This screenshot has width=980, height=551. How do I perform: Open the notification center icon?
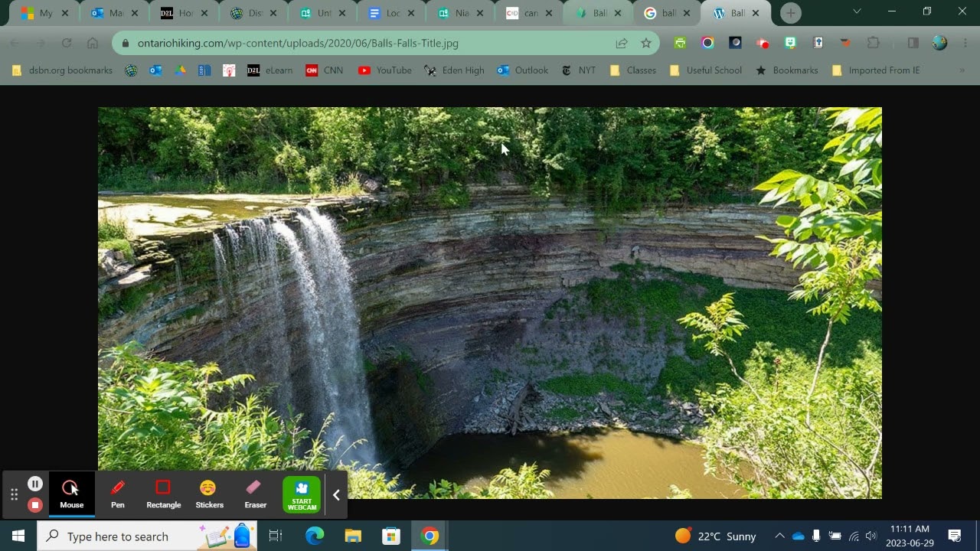(x=955, y=536)
